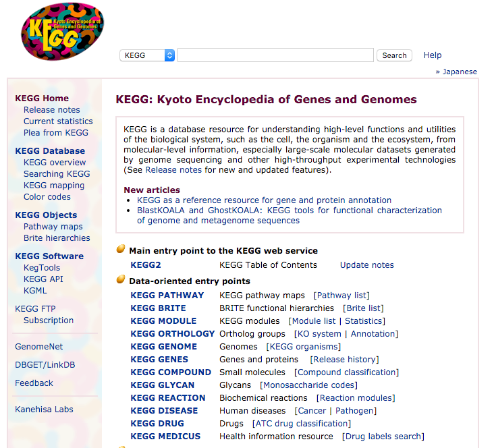494x448 pixels.
Task: Click bullet icon beside Data-oriented entry points
Action: (121, 279)
